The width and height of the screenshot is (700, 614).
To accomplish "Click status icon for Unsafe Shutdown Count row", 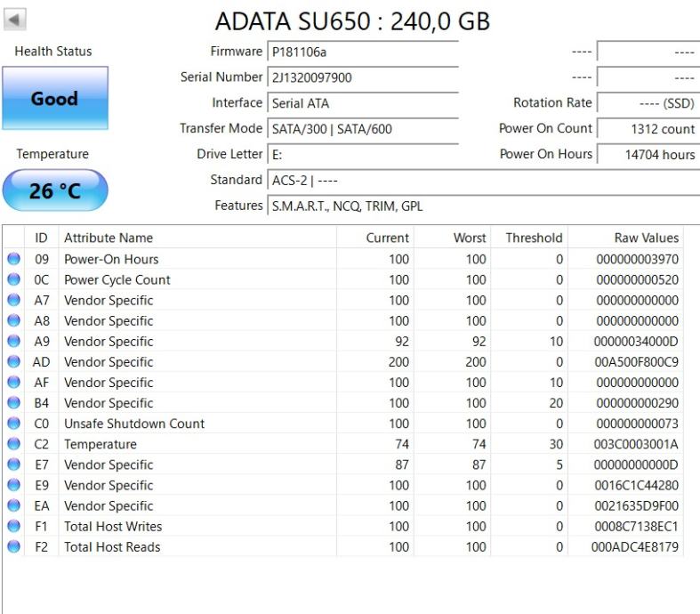I will (14, 423).
